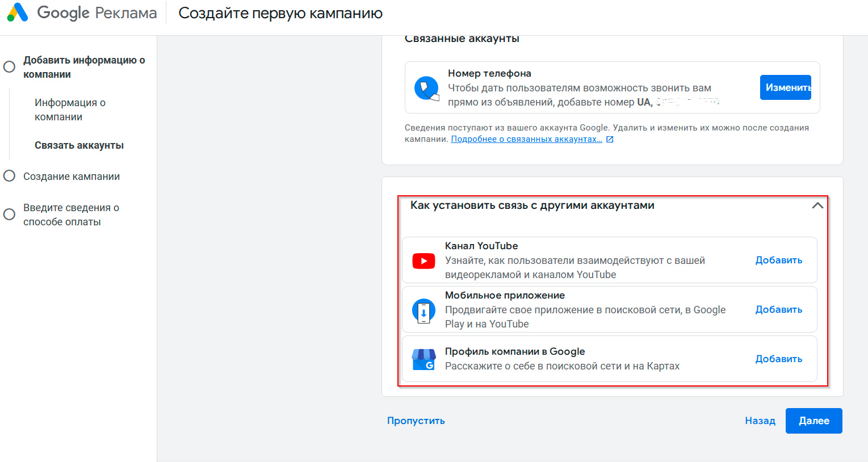Click 'Добавить' for Мобильное приложение
The image size is (868, 462).
tap(779, 309)
